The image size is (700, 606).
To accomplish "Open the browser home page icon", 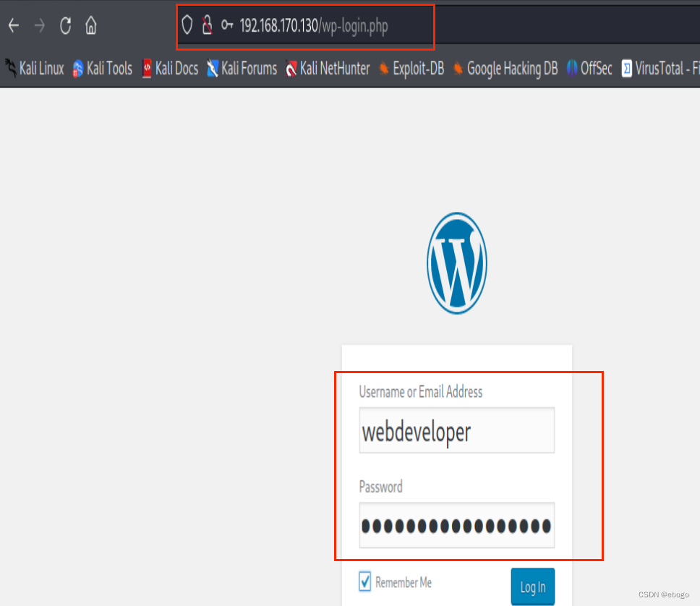I will pos(91,25).
